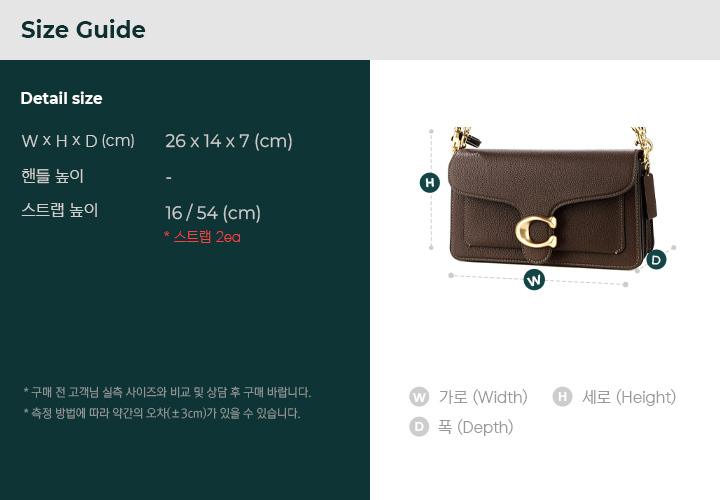Viewport: 720px width, 500px height.
Task: Click the W width marker below bag
Action: (x=534, y=280)
